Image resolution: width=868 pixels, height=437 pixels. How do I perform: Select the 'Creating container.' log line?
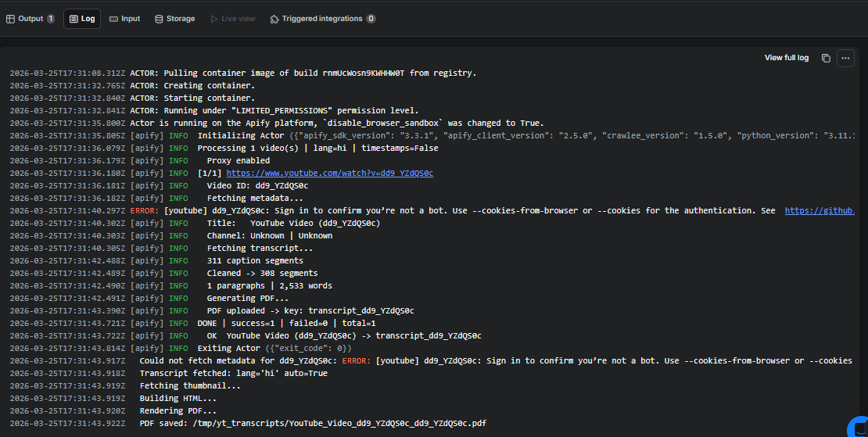click(x=132, y=86)
